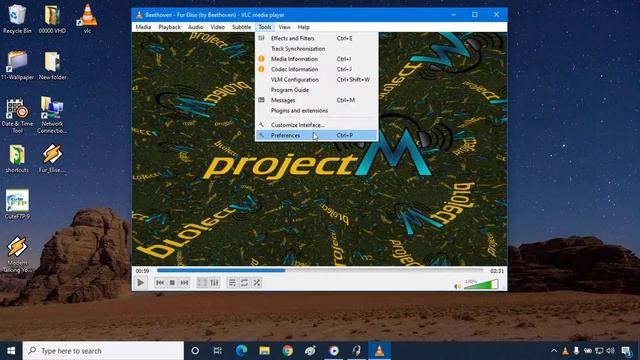Select the vlc desktop shortcut
Viewport: 640px width, 360px height.
coord(87,18)
